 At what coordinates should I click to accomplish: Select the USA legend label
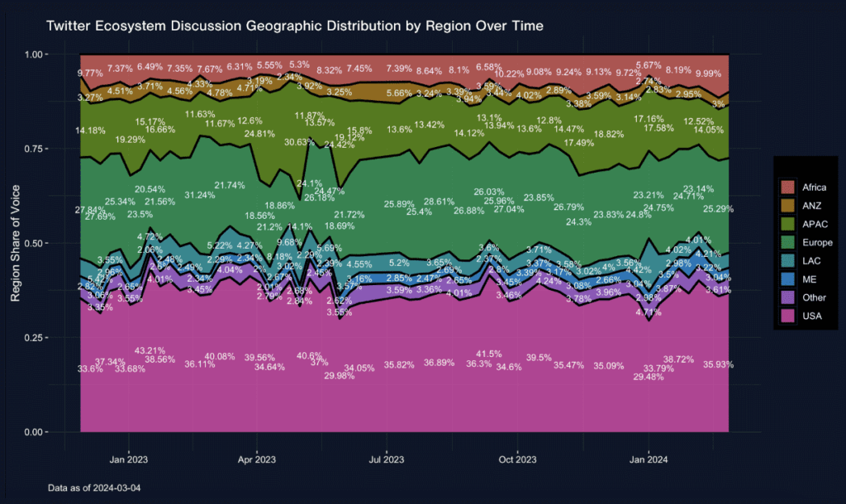tap(812, 316)
